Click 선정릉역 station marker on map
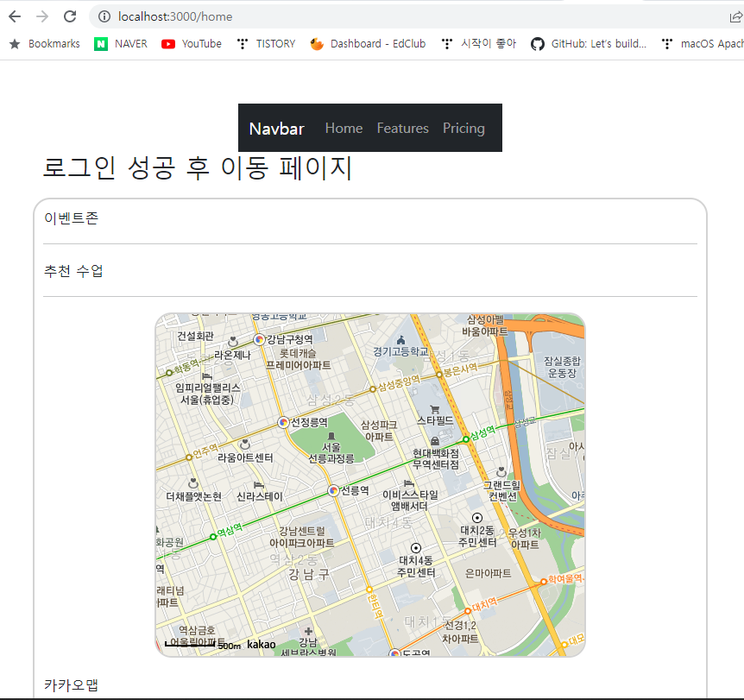The image size is (744, 700). pyautogui.click(x=283, y=422)
